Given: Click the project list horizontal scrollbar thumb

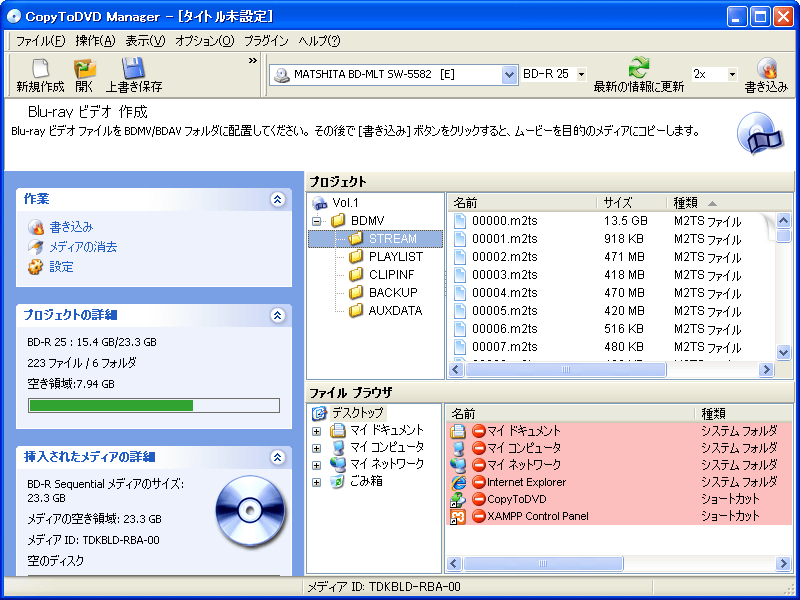Looking at the screenshot, I should (x=565, y=369).
